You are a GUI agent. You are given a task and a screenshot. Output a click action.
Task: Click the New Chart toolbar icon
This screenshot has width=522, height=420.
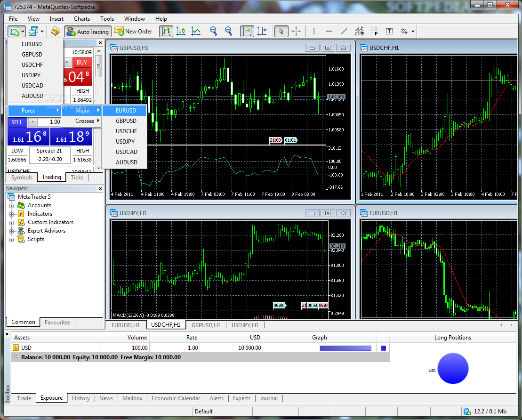coord(14,31)
